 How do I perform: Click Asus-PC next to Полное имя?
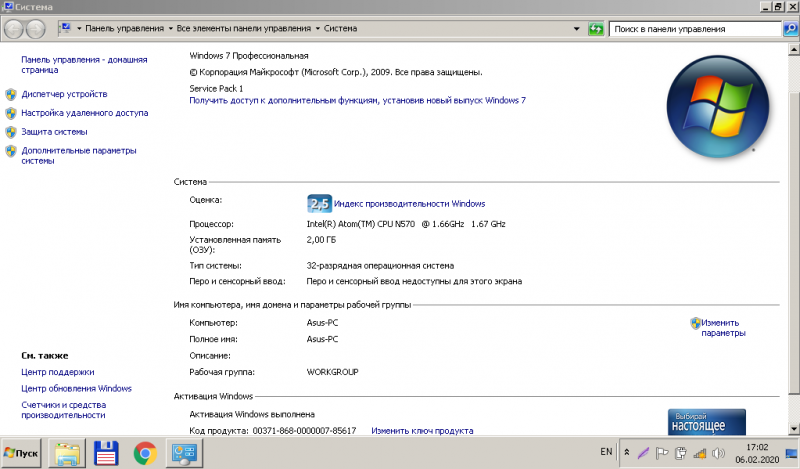click(x=322, y=339)
